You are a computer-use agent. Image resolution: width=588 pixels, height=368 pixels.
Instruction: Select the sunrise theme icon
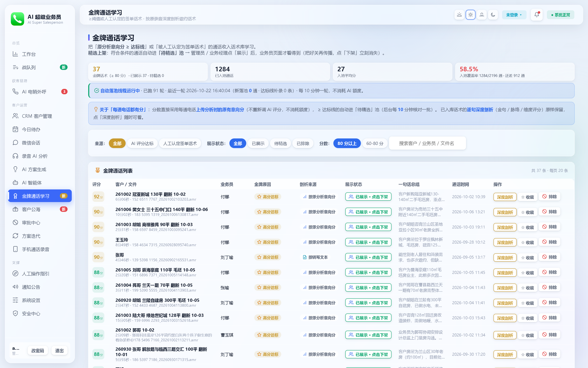click(x=459, y=15)
